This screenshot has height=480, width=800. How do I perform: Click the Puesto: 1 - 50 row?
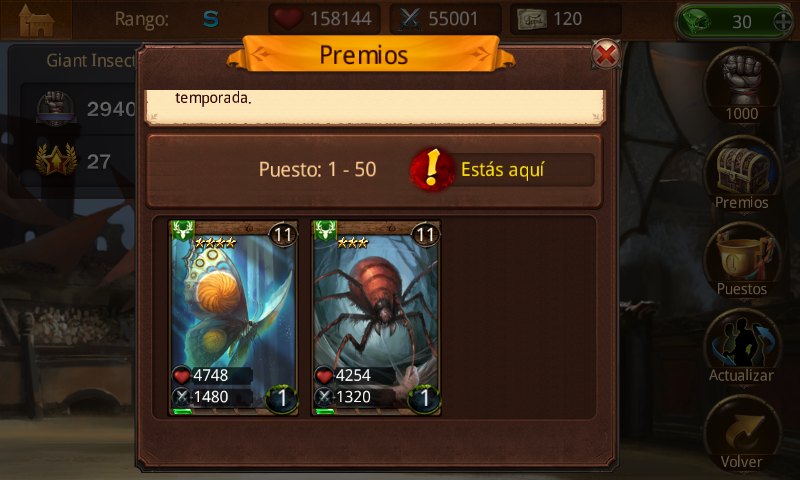374,170
